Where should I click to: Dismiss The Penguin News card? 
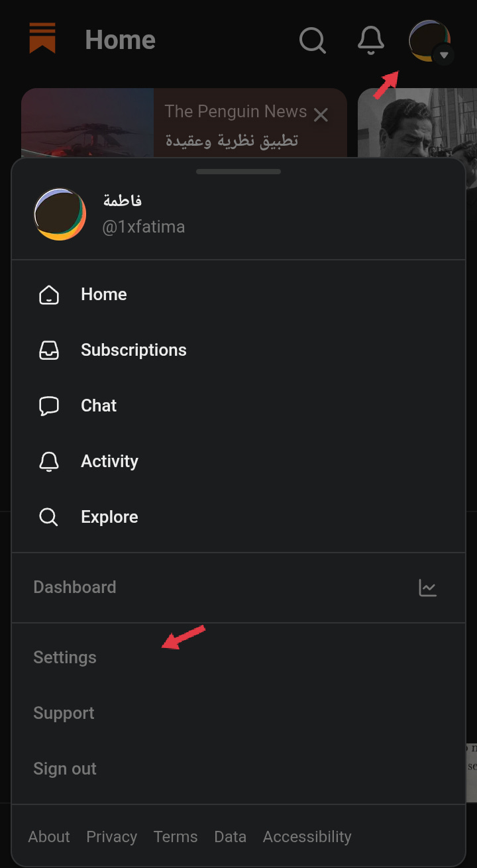coord(321,115)
